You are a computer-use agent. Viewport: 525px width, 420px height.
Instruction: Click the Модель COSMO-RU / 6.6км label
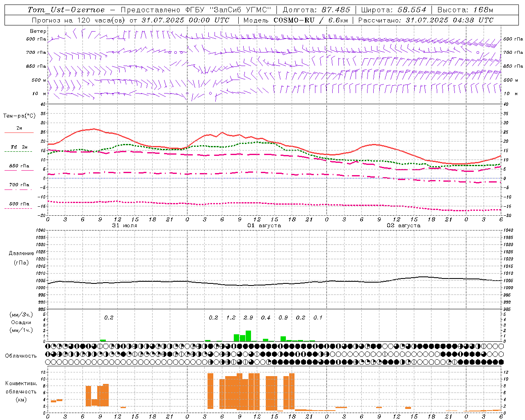296,20
